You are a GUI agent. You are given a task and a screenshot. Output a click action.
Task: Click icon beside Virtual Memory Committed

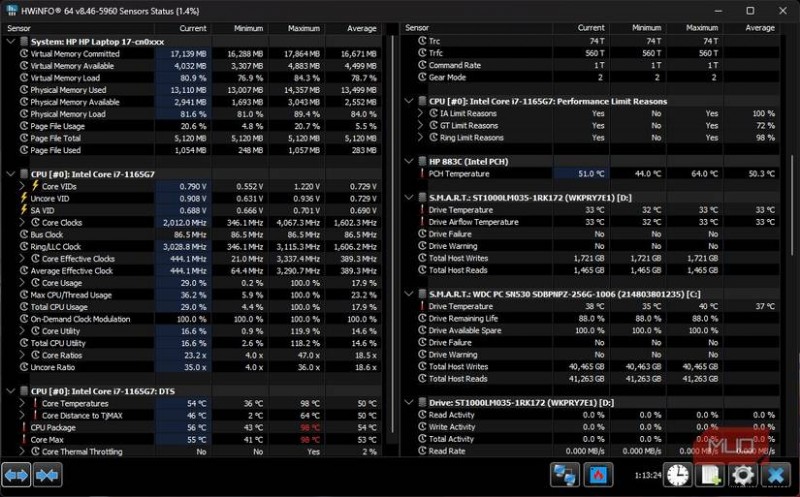point(24,54)
